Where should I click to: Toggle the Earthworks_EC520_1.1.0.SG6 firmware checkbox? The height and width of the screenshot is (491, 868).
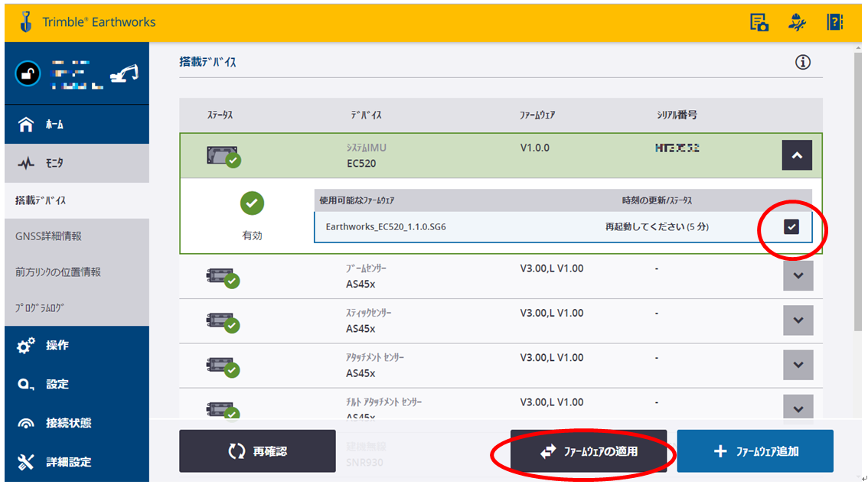pyautogui.click(x=791, y=226)
